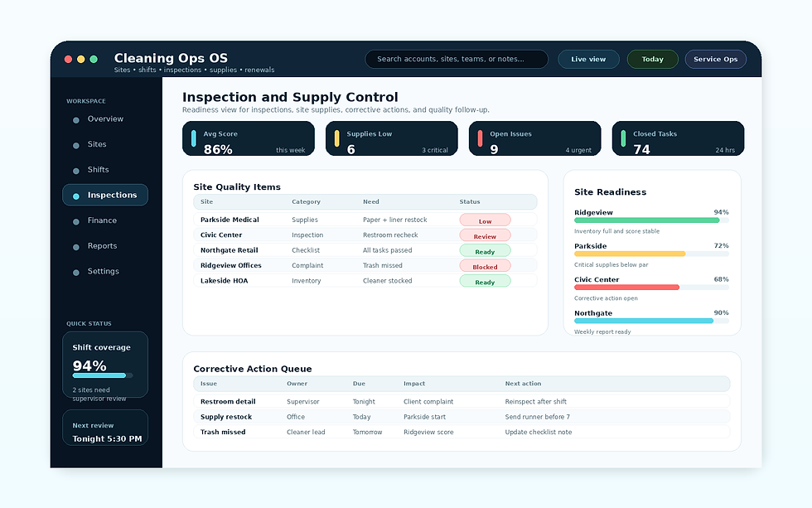Image resolution: width=812 pixels, height=508 pixels.
Task: Click the Live view button
Action: 588,59
